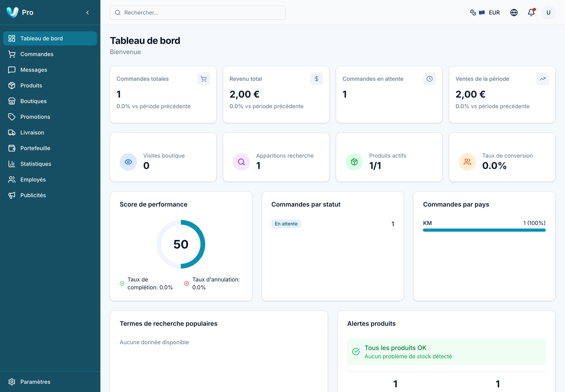Viewport: 565px width, 392px height.
Task: Click the KM country label
Action: [x=427, y=223]
